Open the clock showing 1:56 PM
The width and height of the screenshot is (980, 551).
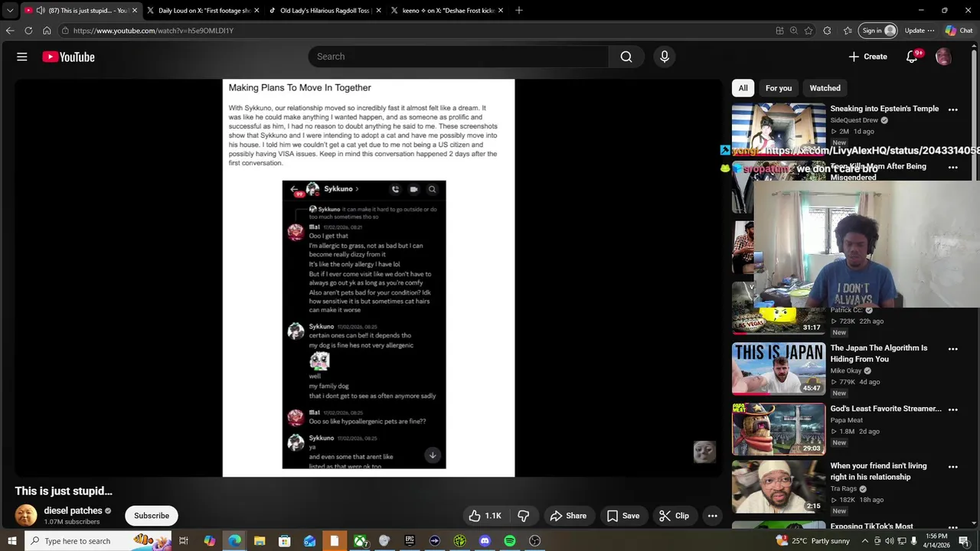click(x=936, y=541)
